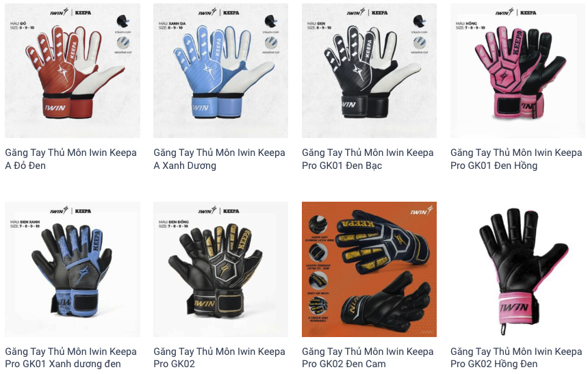
Task: Open the black gold GK02 glove image
Action: 220,269
